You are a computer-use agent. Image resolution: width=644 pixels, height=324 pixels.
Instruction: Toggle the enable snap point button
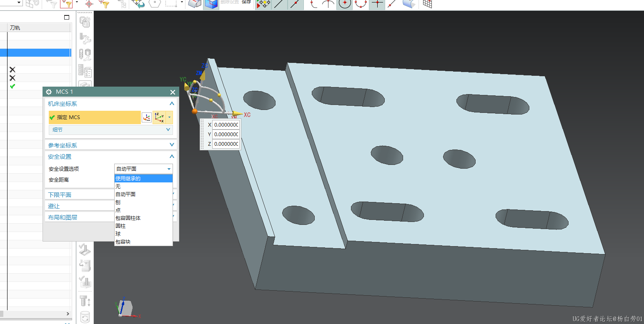[x=263, y=4]
